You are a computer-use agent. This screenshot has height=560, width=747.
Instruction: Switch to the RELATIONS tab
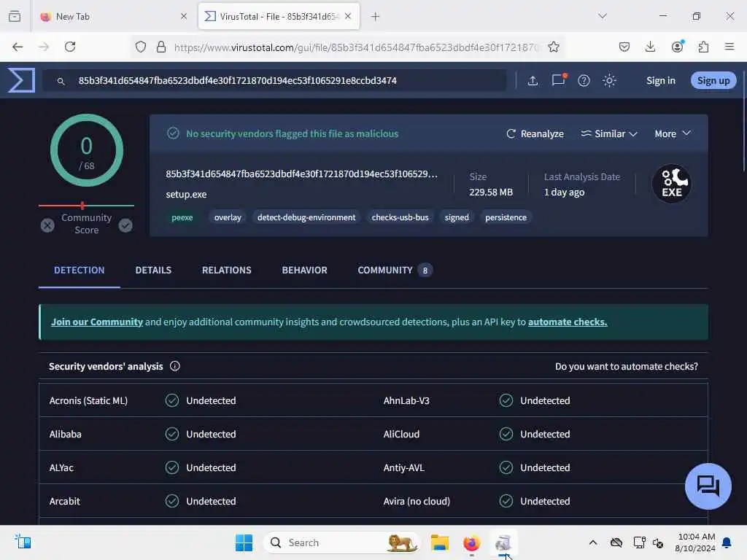[227, 270]
